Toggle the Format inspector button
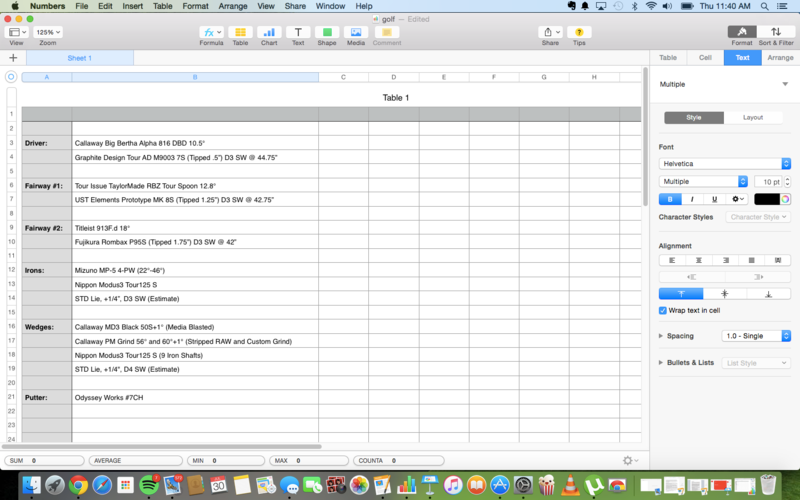Screen dimensions: 800x500 click(x=742, y=32)
